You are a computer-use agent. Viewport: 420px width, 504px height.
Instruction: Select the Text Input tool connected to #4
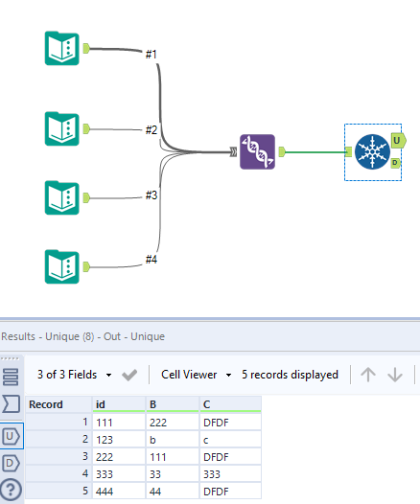point(61,266)
